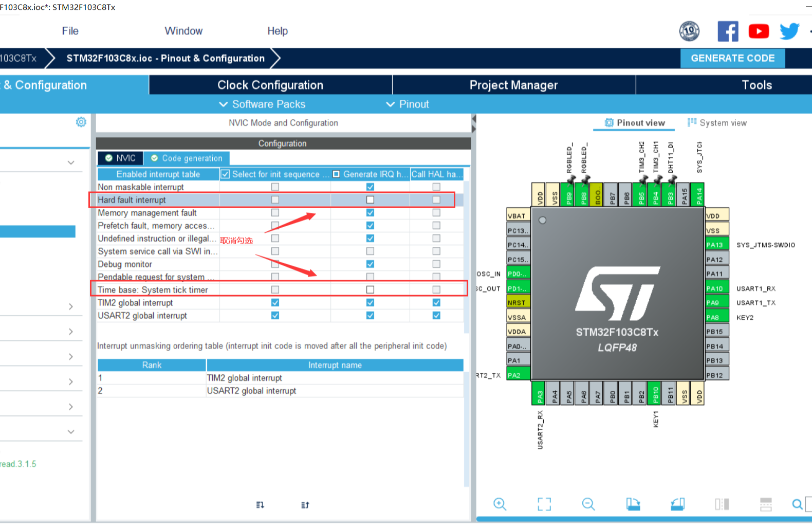Collapse the first category chevron in left panel
Image resolution: width=812 pixels, height=528 pixels.
click(x=71, y=162)
